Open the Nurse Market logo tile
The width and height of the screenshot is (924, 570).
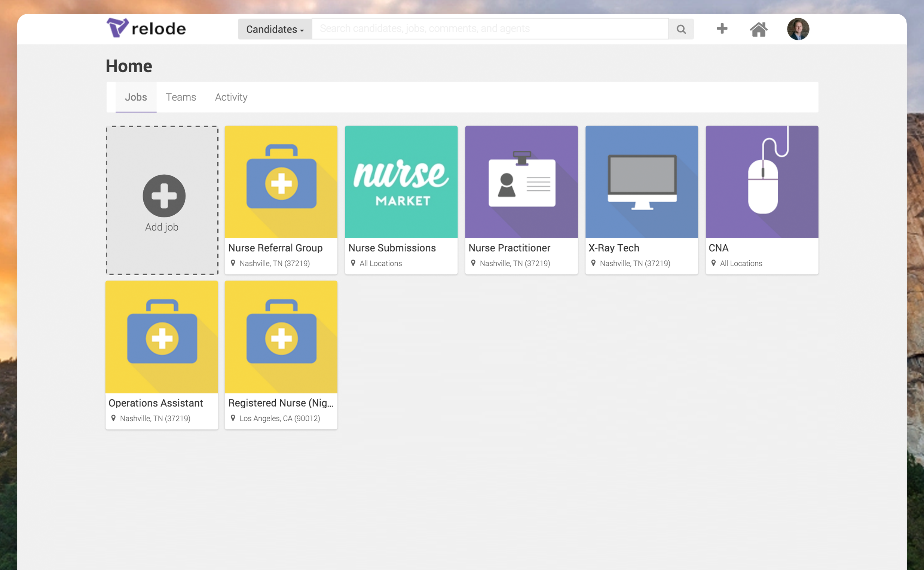[x=401, y=182]
